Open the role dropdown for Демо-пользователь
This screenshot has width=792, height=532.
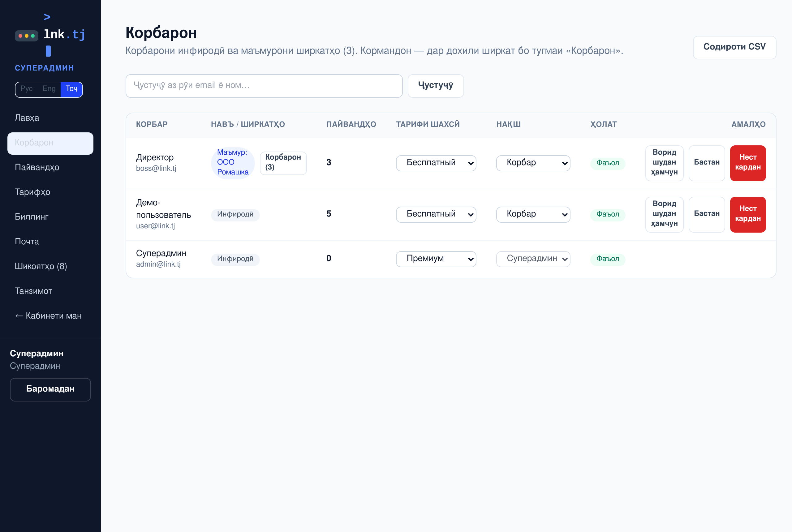pyautogui.click(x=533, y=214)
